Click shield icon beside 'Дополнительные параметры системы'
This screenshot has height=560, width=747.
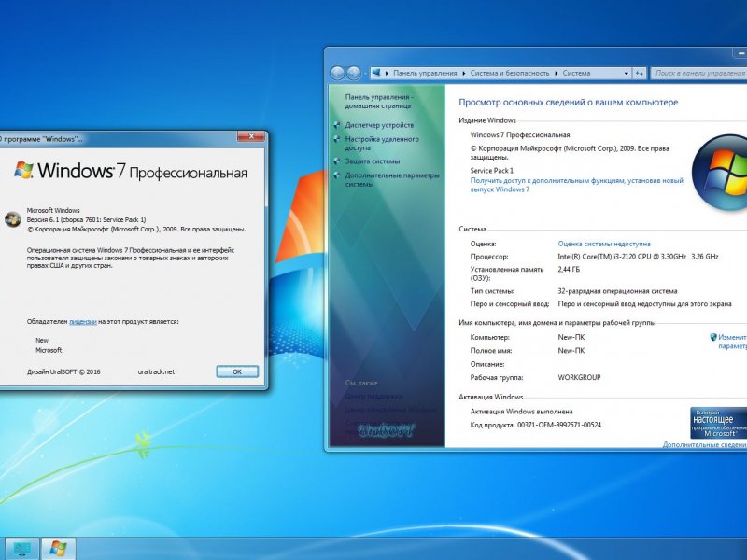(337, 175)
